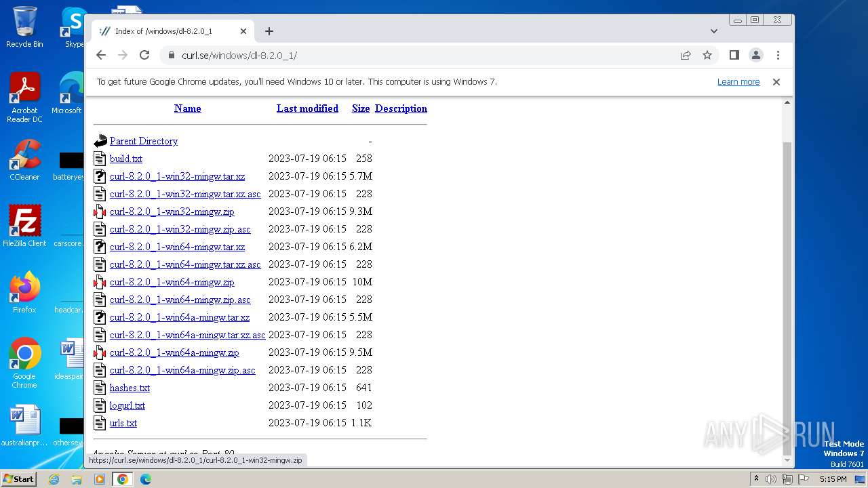Viewport: 868px width, 488px height.
Task: Bookmark this page with the star icon
Action: point(707,55)
